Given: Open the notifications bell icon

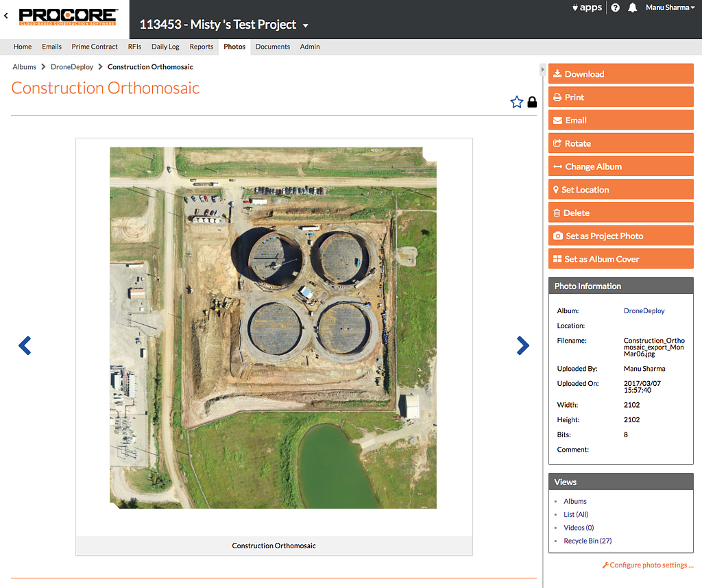Looking at the screenshot, I should [633, 8].
